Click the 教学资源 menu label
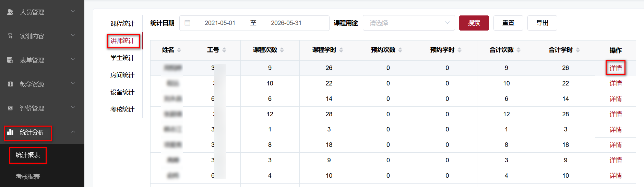This screenshot has height=187, width=644. click(32, 84)
